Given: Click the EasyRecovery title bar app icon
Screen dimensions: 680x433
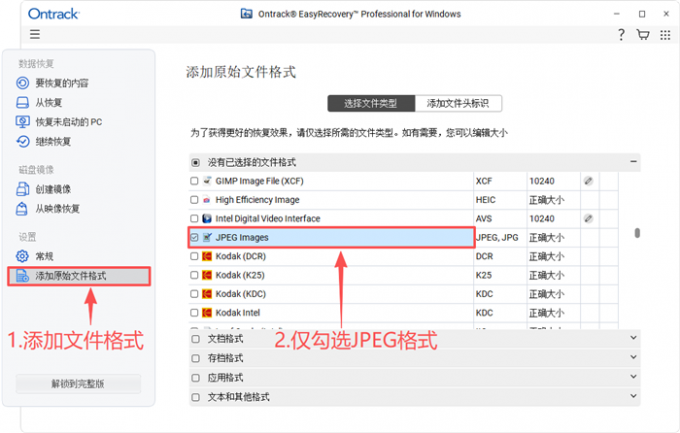Looking at the screenshot, I should pyautogui.click(x=246, y=14).
